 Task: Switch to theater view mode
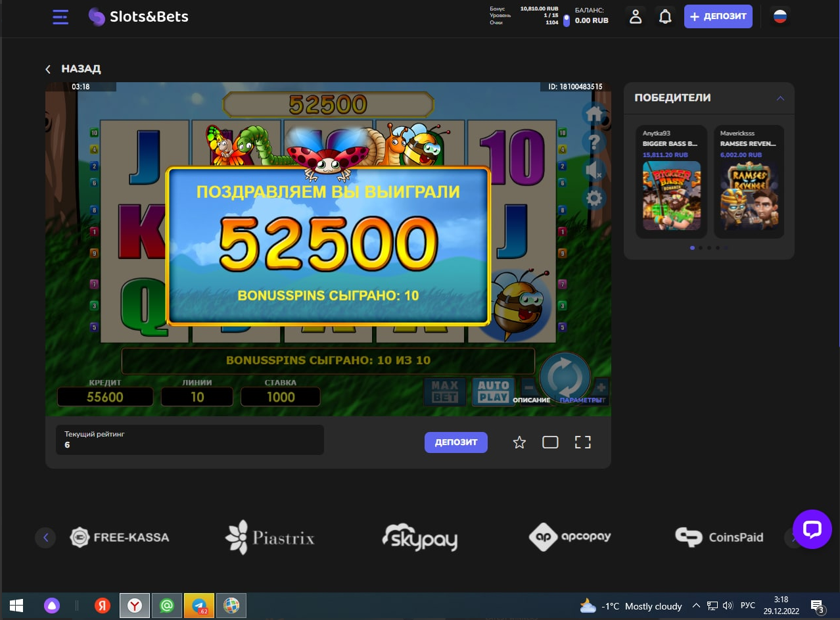pyautogui.click(x=550, y=442)
